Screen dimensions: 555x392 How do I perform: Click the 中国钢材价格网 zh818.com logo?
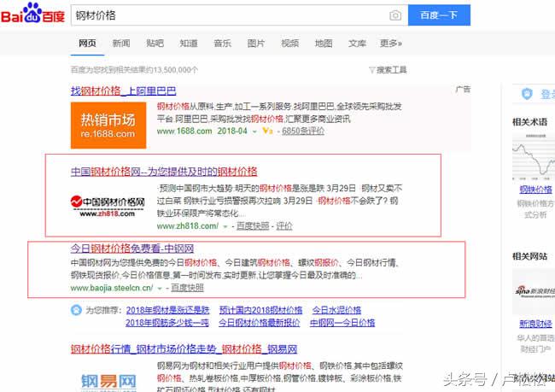click(108, 206)
